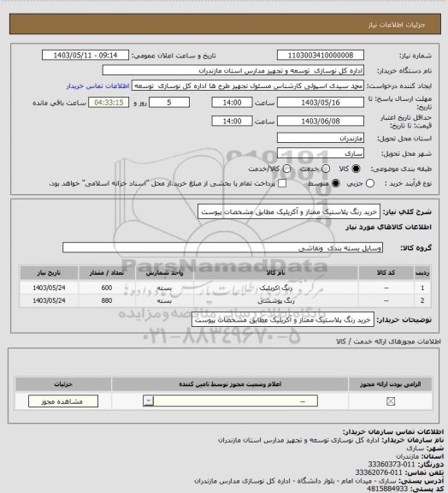Viewport: 448px width, 493px height.
Task: Click the delivery city field ساری
Action: point(321,153)
